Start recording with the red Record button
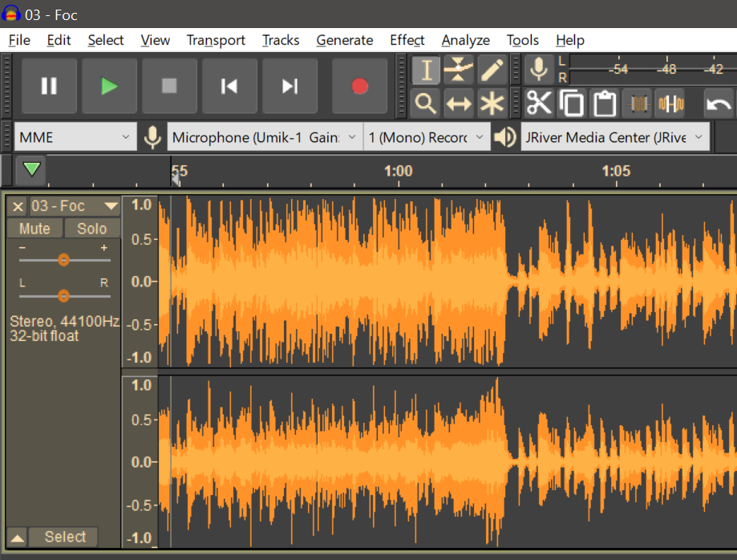 tap(359, 86)
